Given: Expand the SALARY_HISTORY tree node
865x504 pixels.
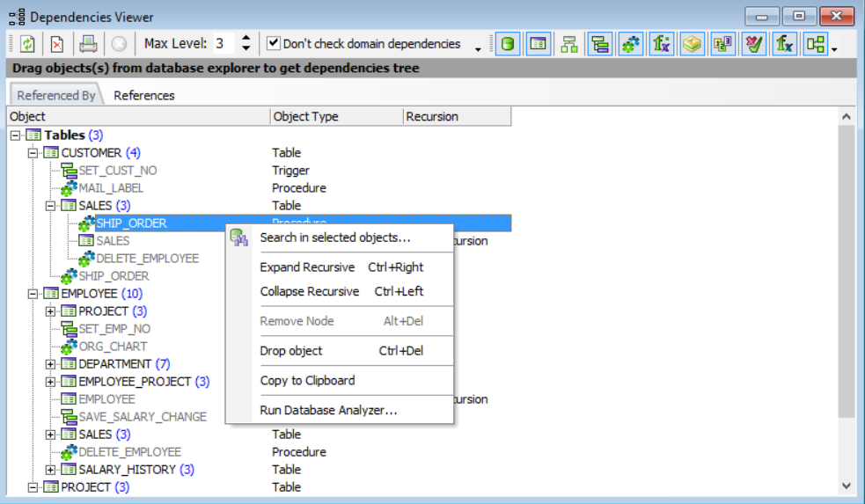Looking at the screenshot, I should pos(50,470).
